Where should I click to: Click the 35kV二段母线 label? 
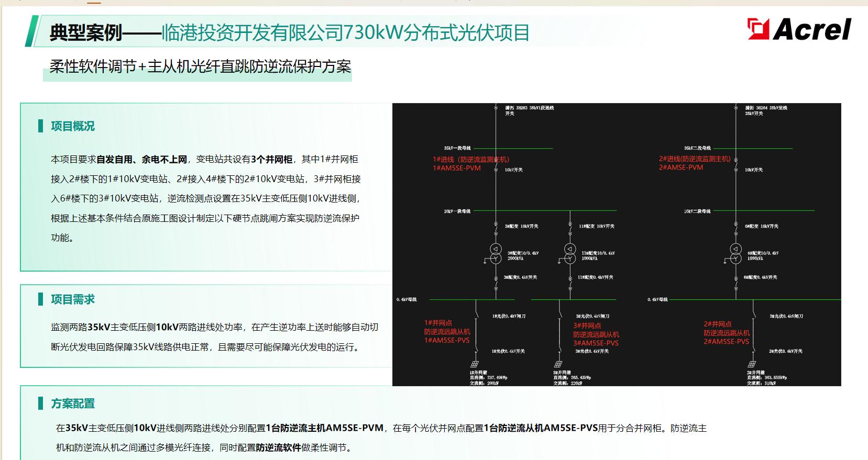pyautogui.click(x=697, y=148)
